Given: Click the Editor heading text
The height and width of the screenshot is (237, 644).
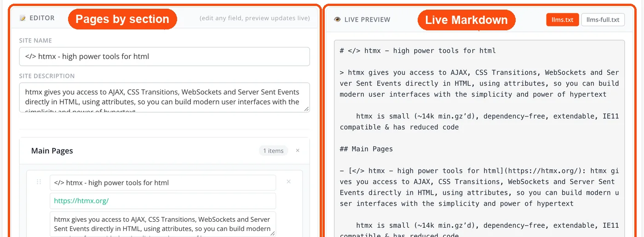Looking at the screenshot, I should coord(42,18).
